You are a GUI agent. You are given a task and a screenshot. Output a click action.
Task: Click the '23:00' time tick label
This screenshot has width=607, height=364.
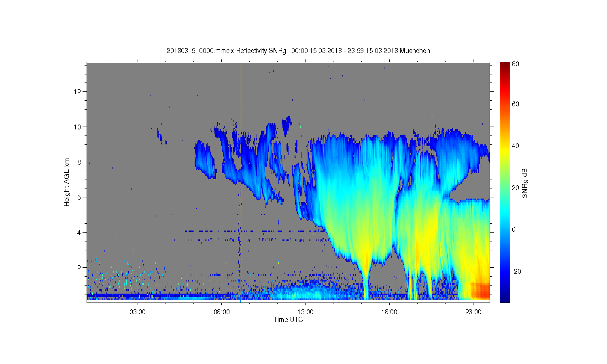click(x=473, y=312)
